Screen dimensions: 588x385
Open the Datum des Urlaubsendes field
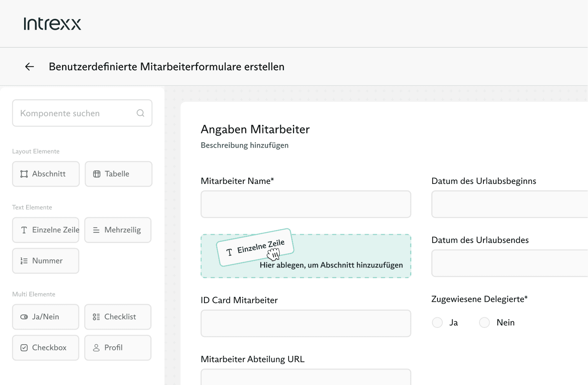pyautogui.click(x=509, y=263)
